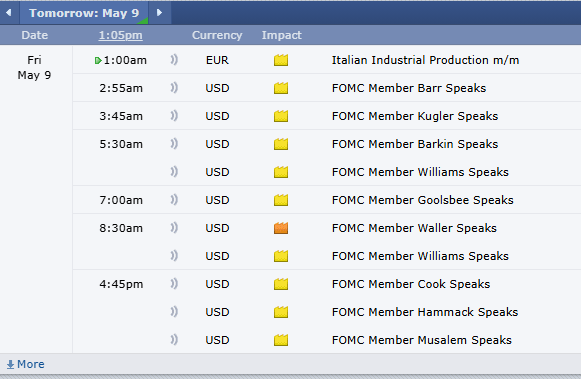
Task: Open FOMC Member Hammack Speaks event
Action: click(x=425, y=312)
